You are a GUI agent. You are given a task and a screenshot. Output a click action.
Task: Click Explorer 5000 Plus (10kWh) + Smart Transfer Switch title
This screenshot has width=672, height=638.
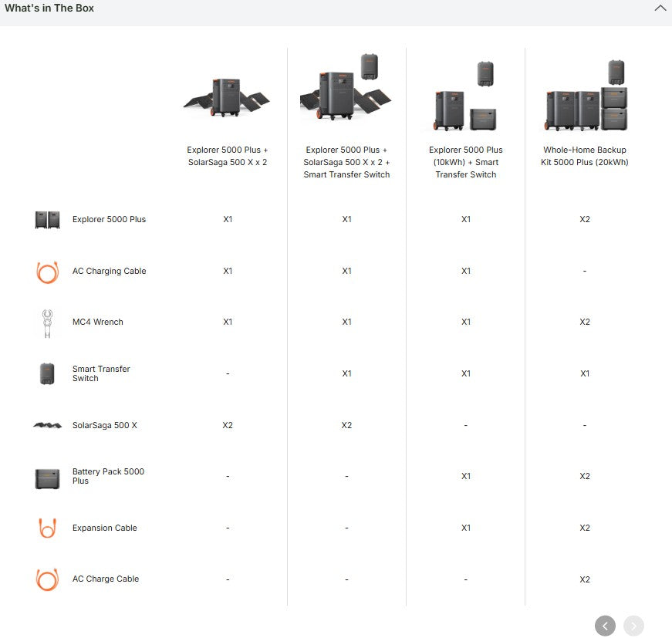point(465,162)
